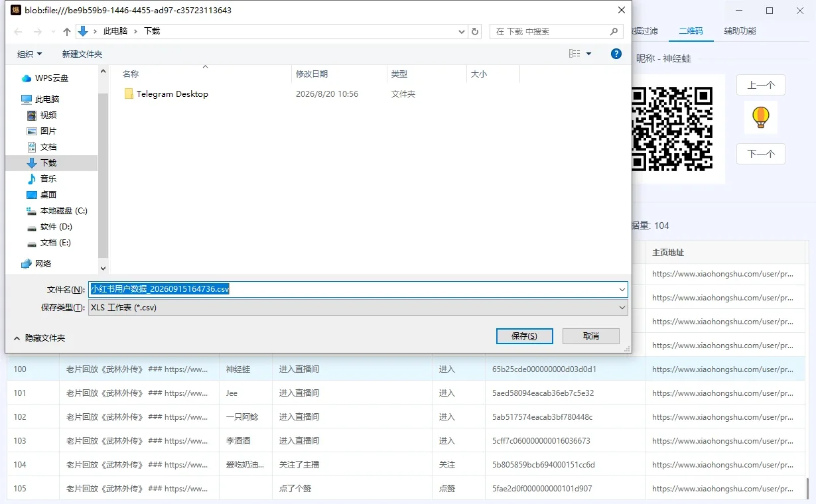Image resolution: width=816 pixels, height=504 pixels.
Task: Go up one folder level
Action: coord(66,31)
